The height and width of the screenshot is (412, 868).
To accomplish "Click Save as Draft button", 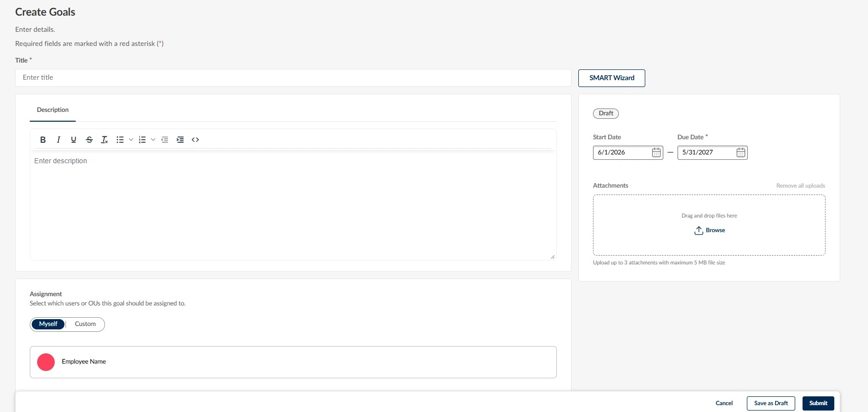I will [x=771, y=403].
